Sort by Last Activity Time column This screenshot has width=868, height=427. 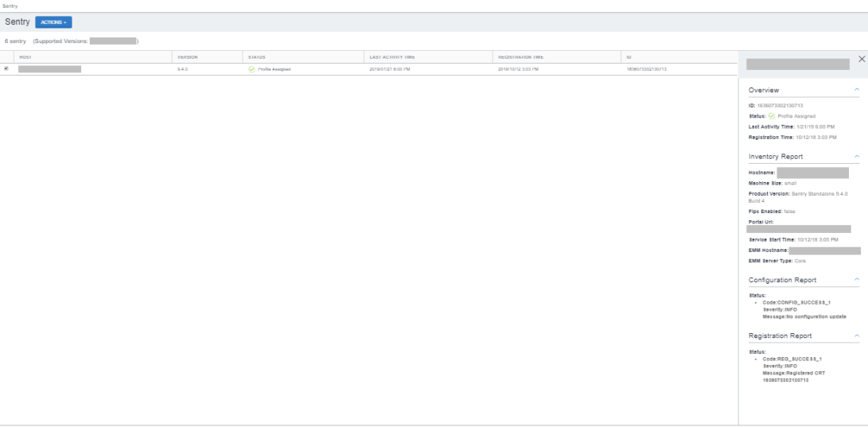point(392,57)
